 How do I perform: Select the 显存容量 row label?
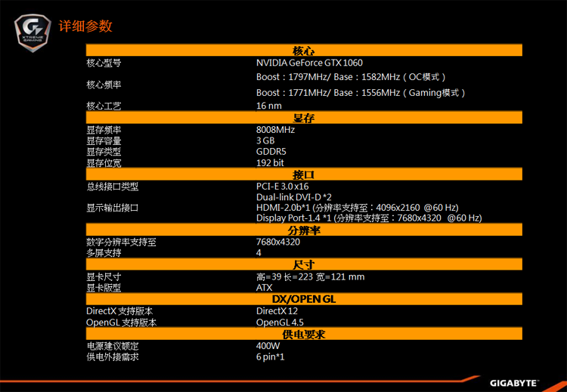tap(104, 141)
